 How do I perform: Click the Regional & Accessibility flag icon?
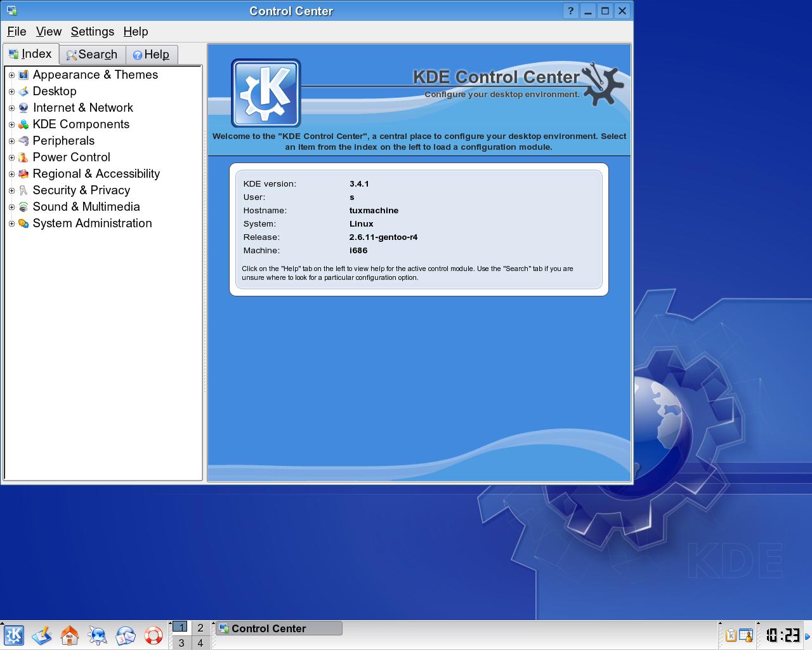(x=23, y=174)
